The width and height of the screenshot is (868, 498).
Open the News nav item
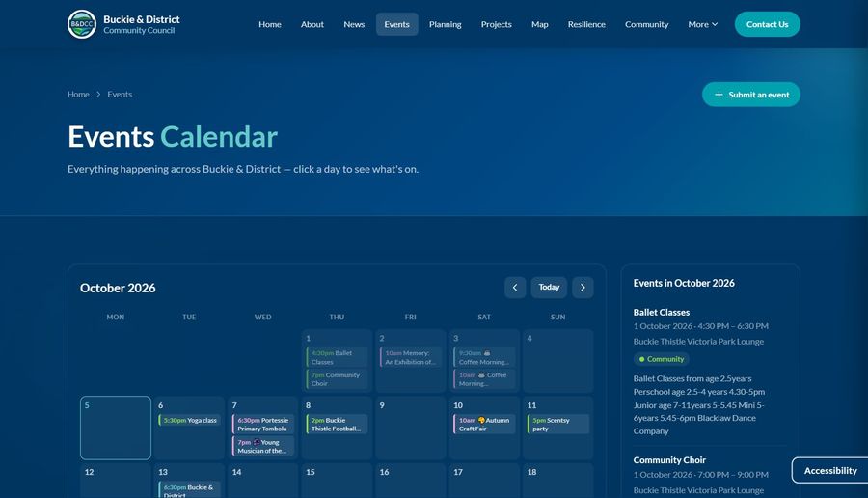[354, 24]
